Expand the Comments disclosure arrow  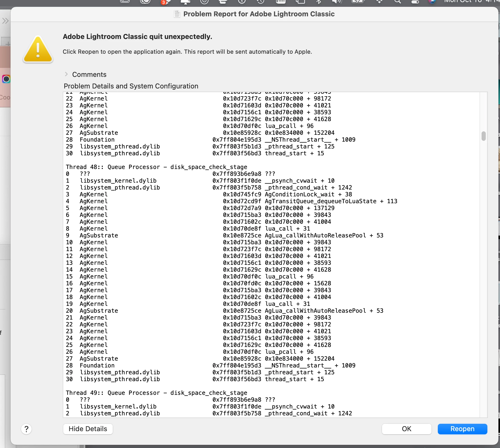[66, 74]
